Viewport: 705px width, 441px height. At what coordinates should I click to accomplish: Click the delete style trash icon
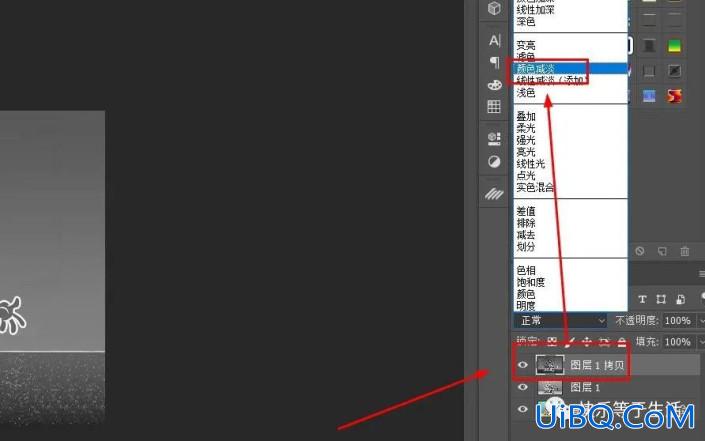[685, 251]
